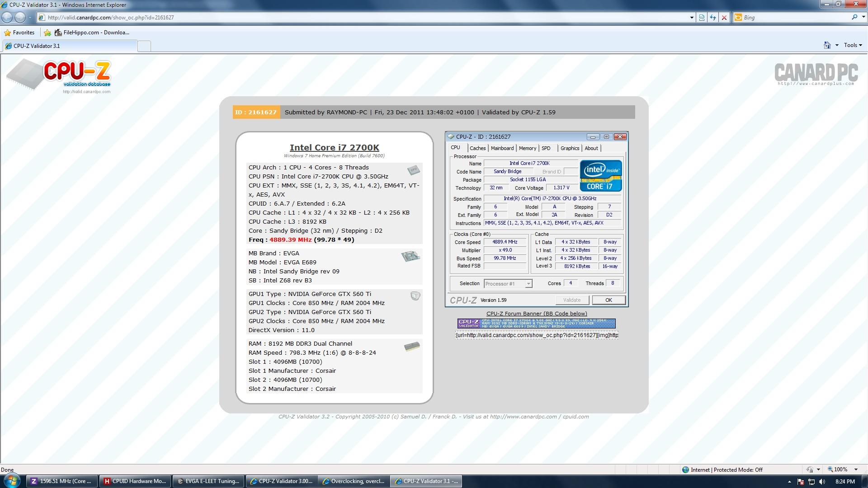Image resolution: width=868 pixels, height=488 pixels.
Task: Switch to the About tab in CPU-Z
Action: pos(591,148)
